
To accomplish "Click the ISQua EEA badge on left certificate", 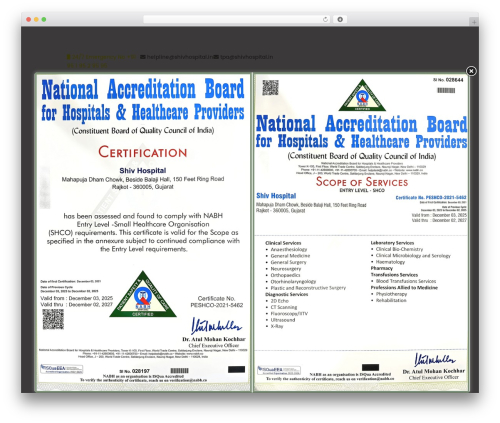I will (x=62, y=369).
